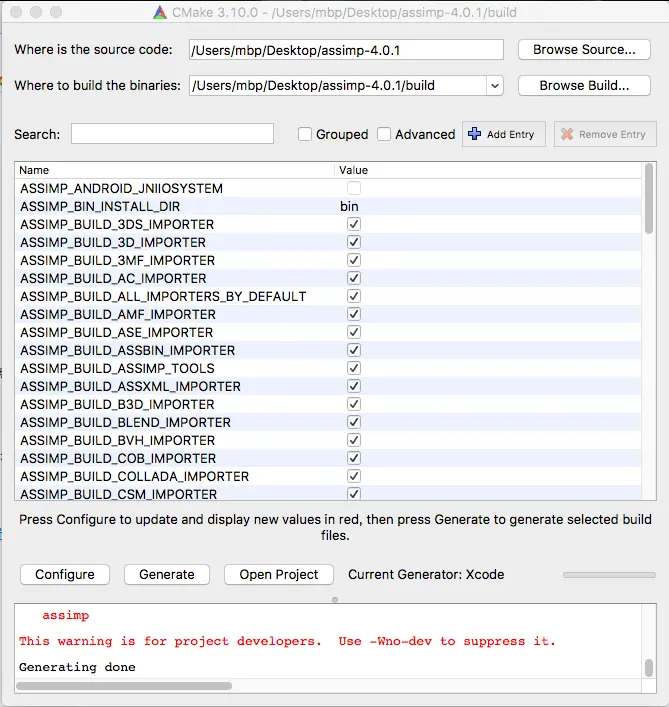Uncheck ASSIMP_BUILD_AC_IMPORTER
The height and width of the screenshot is (707, 669).
pyautogui.click(x=354, y=278)
